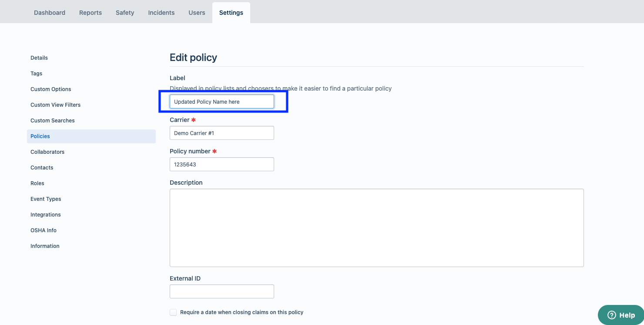Switch to the Reports tab
The image size is (644, 325).
[91, 13]
